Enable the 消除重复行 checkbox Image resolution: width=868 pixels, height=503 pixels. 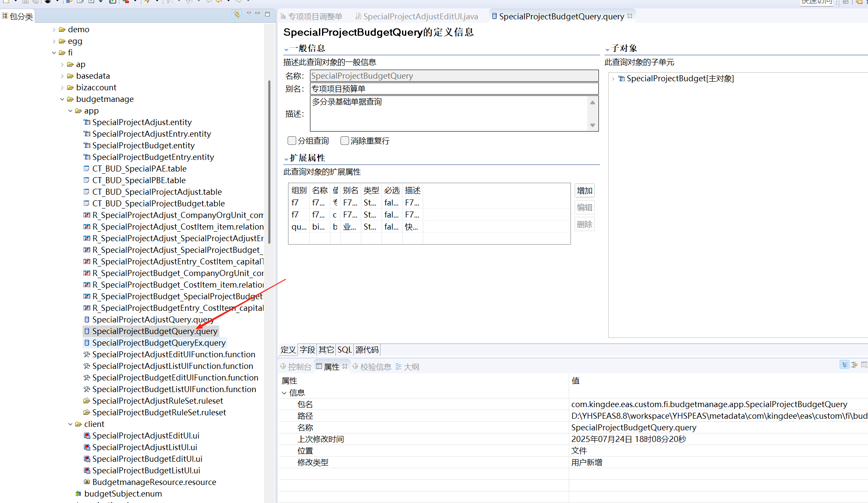pos(344,141)
